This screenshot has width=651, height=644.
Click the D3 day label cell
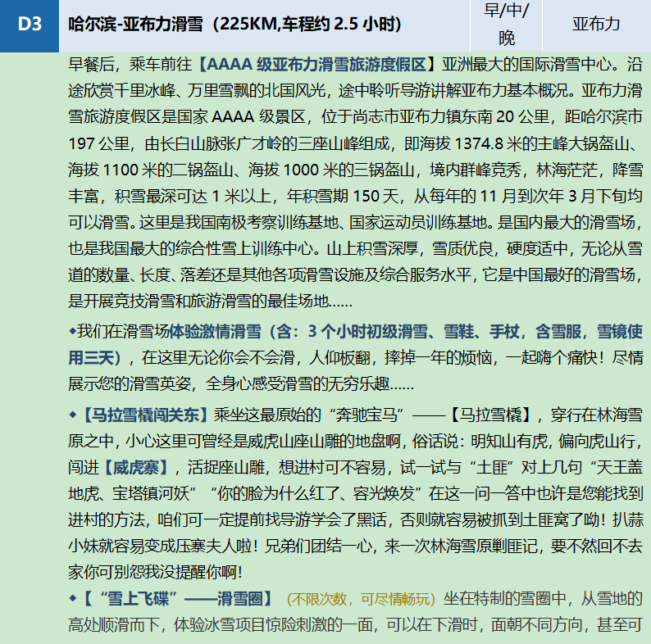point(30,25)
